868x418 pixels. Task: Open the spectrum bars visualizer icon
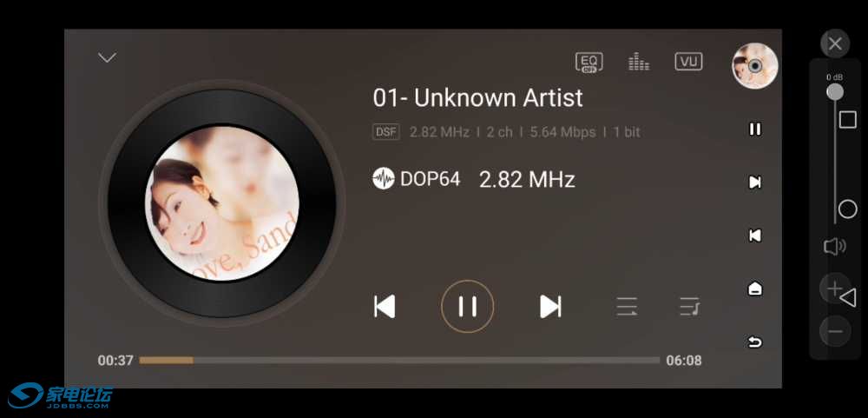point(639,62)
